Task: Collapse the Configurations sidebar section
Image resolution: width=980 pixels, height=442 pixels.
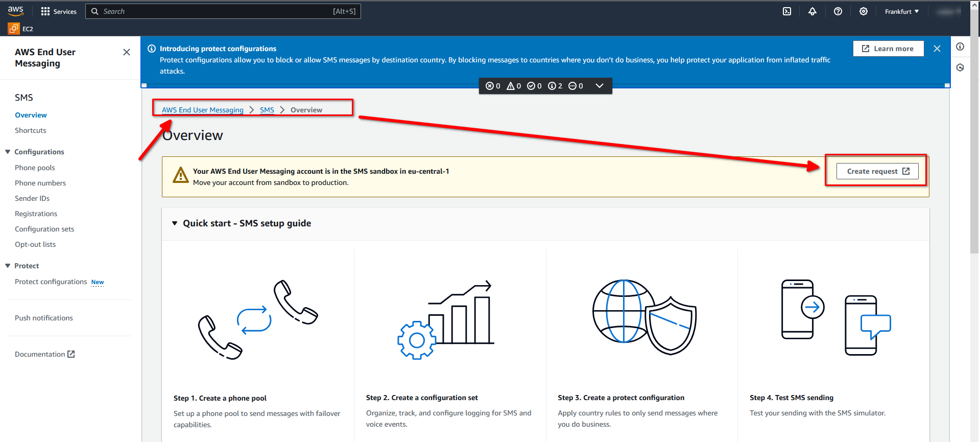Action: tap(8, 152)
